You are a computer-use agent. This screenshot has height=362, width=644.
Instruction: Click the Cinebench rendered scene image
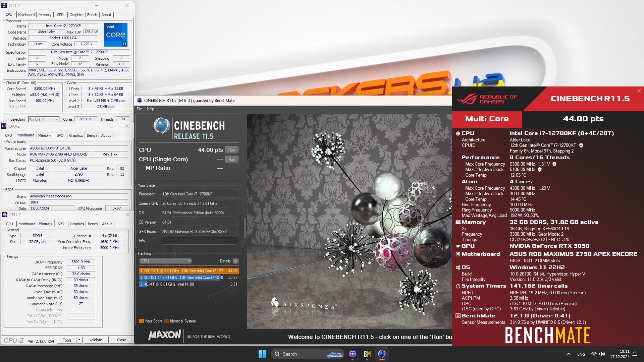pyautogui.click(x=349, y=222)
